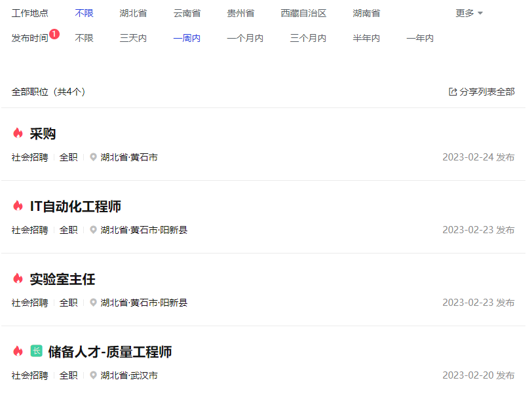Viewport: 532px width, 395px height.
Task: Click the share icon beside 分享列表全部
Action: coord(453,92)
